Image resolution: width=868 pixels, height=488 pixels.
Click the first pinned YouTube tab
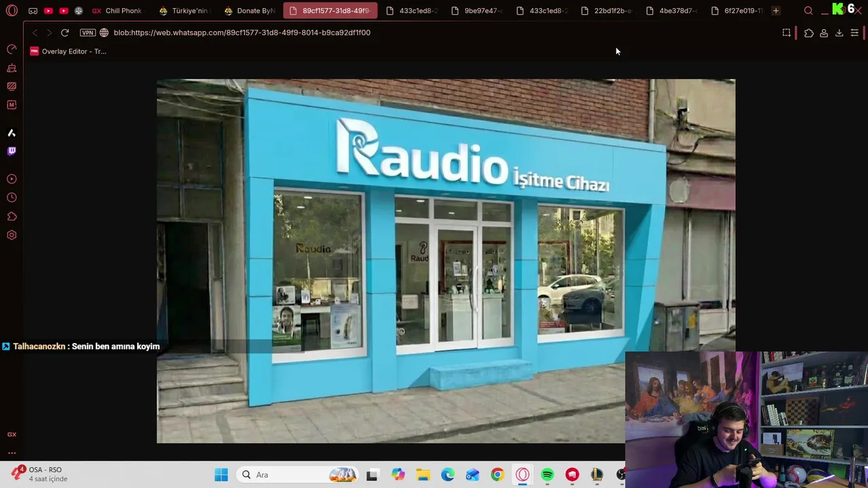[48, 11]
